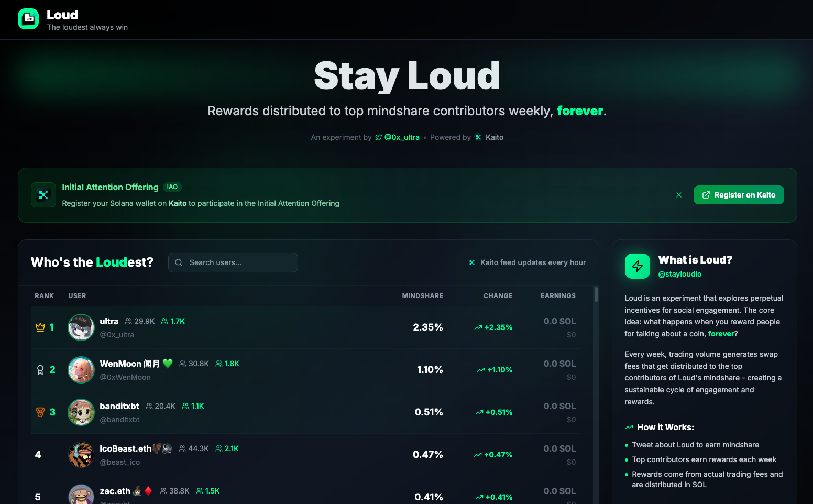Click the Kaito logo beside Powered by

478,137
